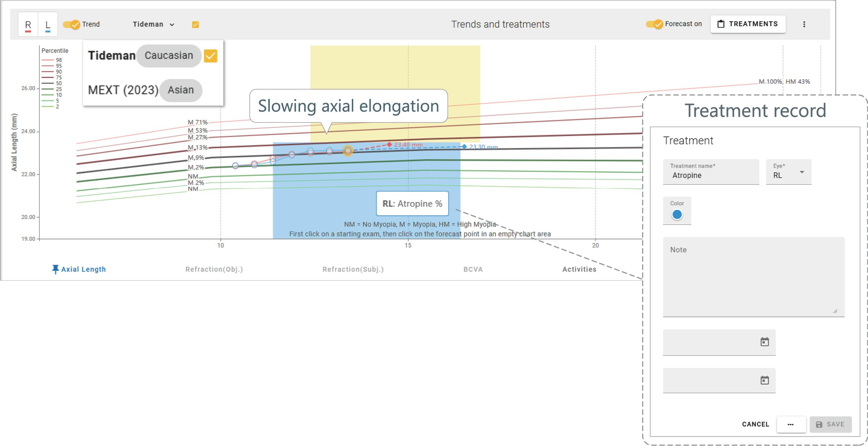The width and height of the screenshot is (868, 446).
Task: Click the CANCEL button
Action: pyautogui.click(x=755, y=424)
